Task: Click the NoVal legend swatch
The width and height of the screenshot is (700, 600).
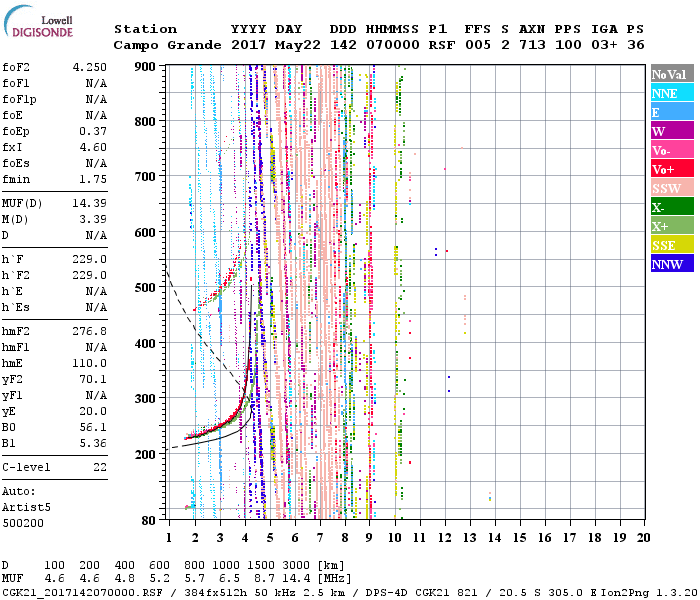Action: tap(671, 74)
